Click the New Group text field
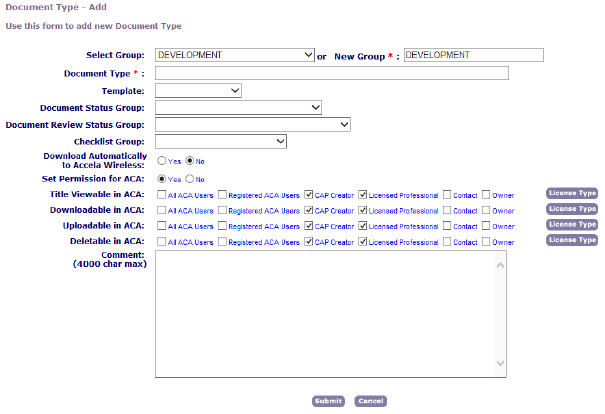605x414 pixels. [474, 55]
